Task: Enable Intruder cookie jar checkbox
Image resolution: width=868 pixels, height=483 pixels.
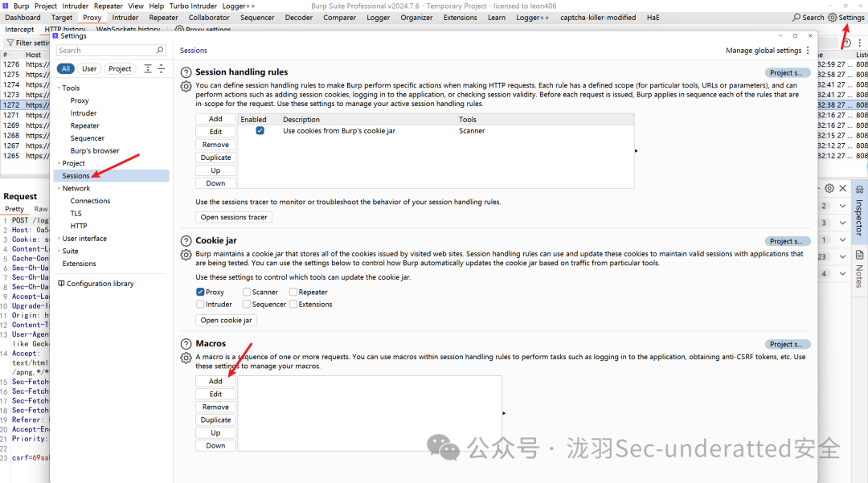Action: (200, 304)
